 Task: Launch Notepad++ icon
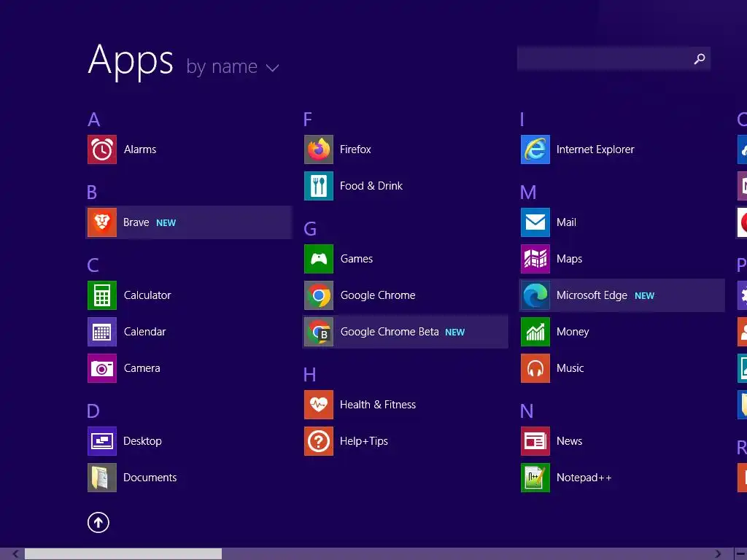click(x=535, y=478)
